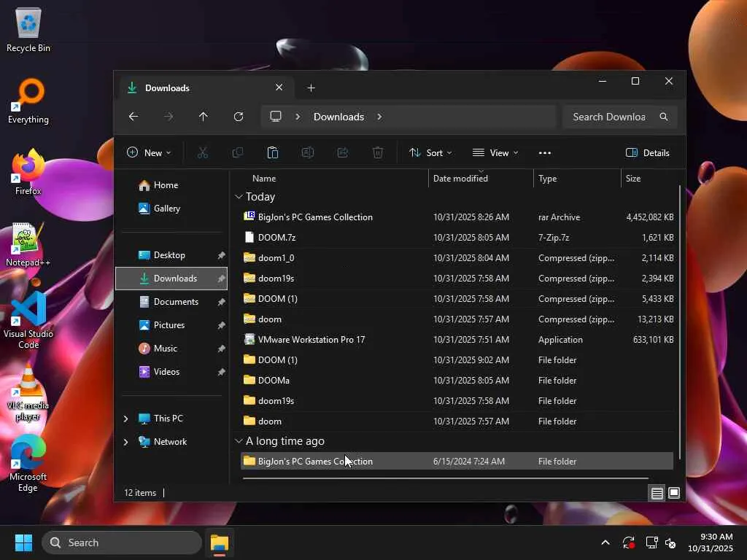
Task: Click the Delete trash icon
Action: click(x=378, y=153)
